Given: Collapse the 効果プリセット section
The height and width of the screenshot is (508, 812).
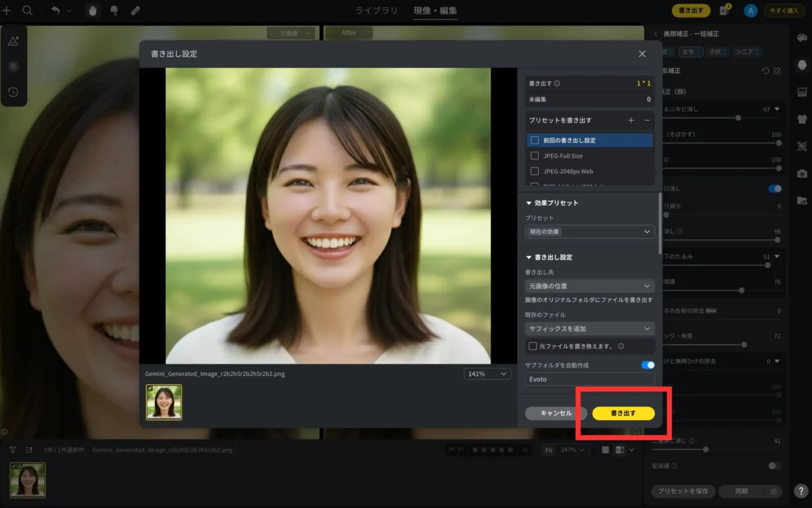Looking at the screenshot, I should tap(529, 203).
